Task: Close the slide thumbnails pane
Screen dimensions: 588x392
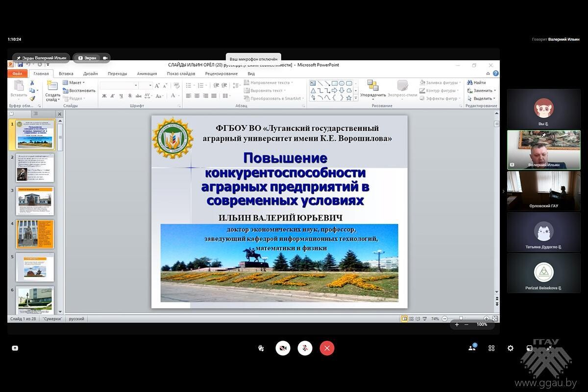Action: pos(60,114)
